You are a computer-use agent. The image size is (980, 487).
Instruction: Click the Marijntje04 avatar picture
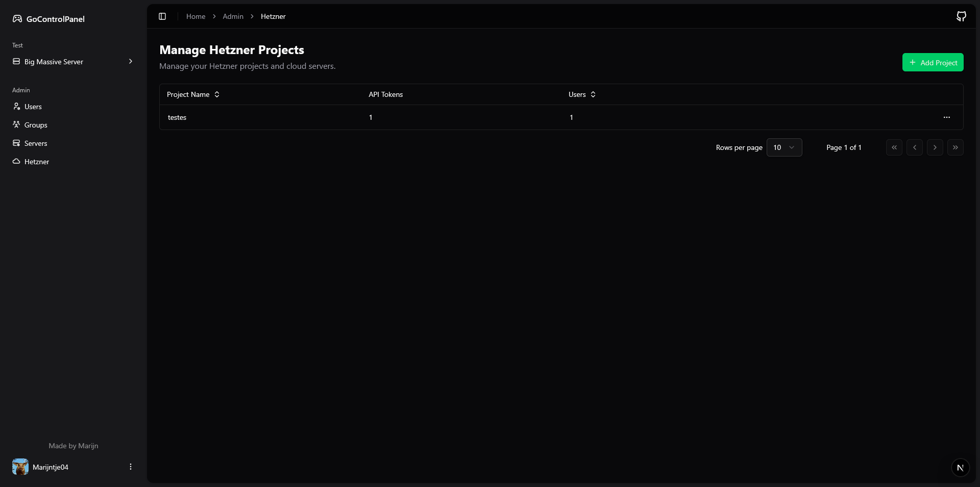tap(20, 467)
